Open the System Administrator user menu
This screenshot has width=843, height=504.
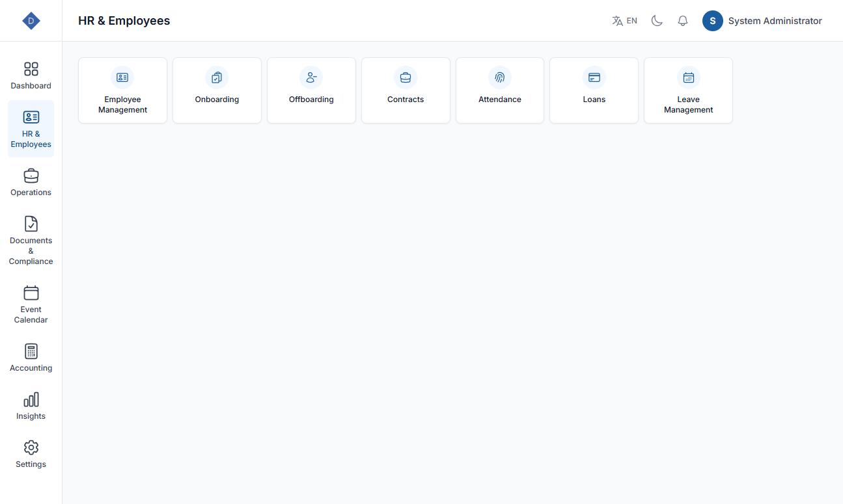pos(762,21)
